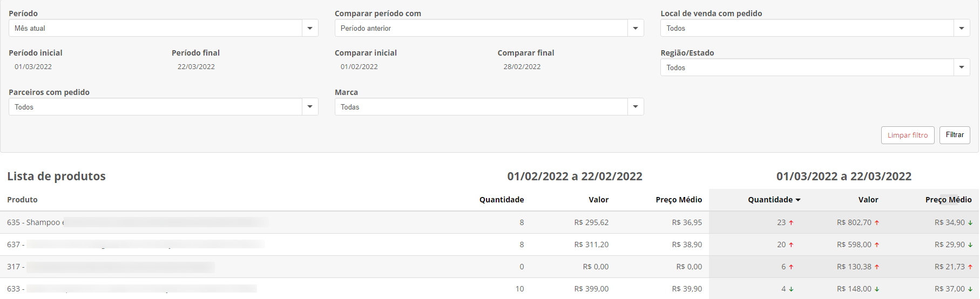Open the Região/Estado dropdown
This screenshot has width=980, height=299.
[962, 67]
